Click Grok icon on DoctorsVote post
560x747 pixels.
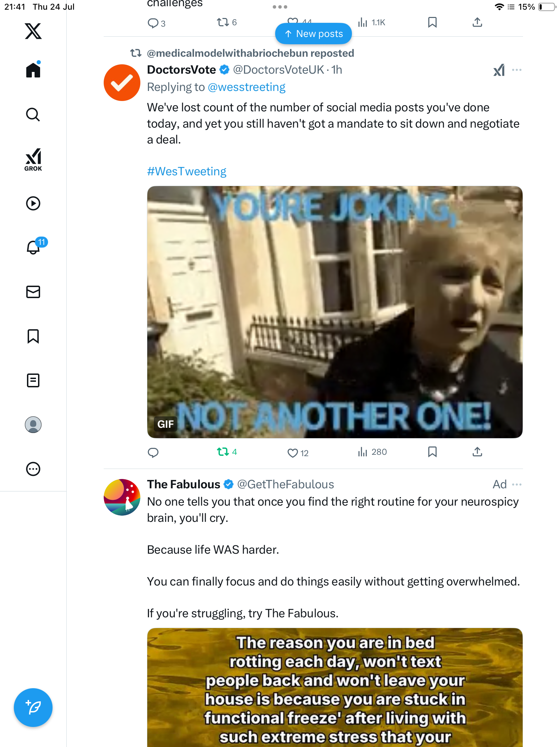point(499,70)
